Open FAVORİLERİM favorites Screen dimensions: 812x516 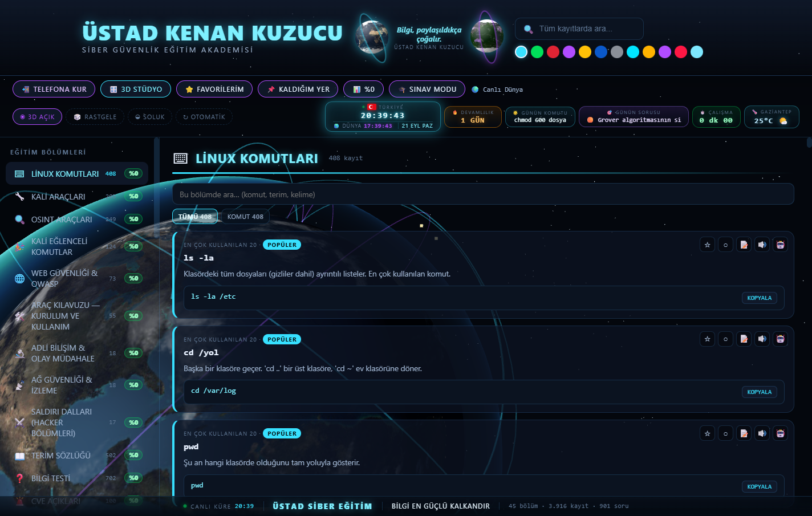click(x=214, y=89)
